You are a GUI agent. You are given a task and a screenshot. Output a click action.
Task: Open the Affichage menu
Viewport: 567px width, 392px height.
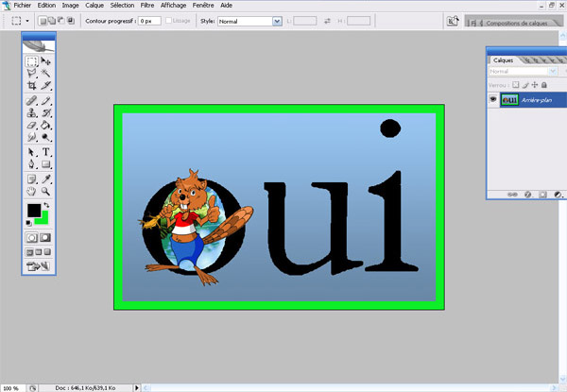point(173,5)
